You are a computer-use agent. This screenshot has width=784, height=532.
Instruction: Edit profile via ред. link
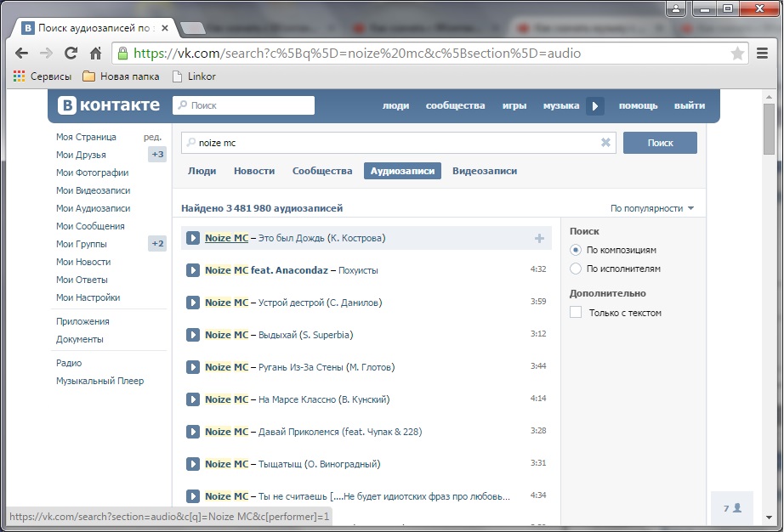(152, 137)
